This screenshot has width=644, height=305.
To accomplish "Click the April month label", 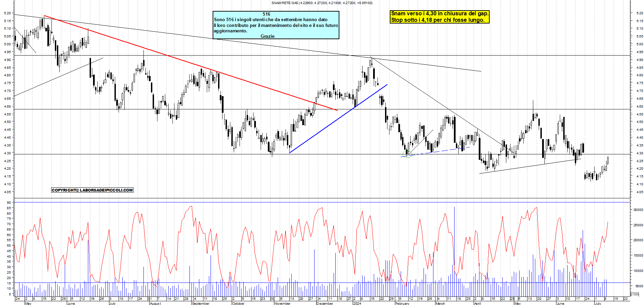I will pos(478,303).
